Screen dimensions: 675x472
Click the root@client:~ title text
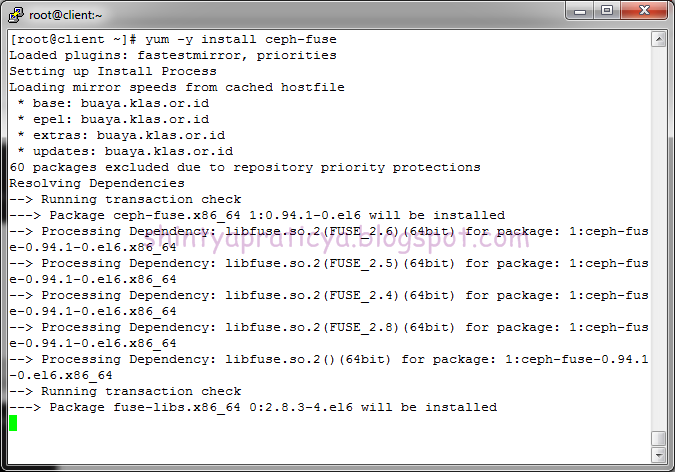point(65,15)
